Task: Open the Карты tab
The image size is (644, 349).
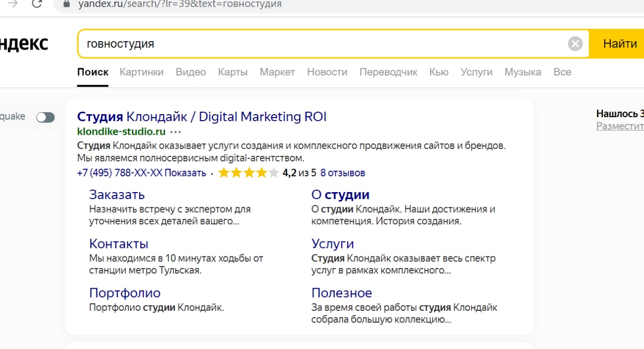Action: point(233,72)
